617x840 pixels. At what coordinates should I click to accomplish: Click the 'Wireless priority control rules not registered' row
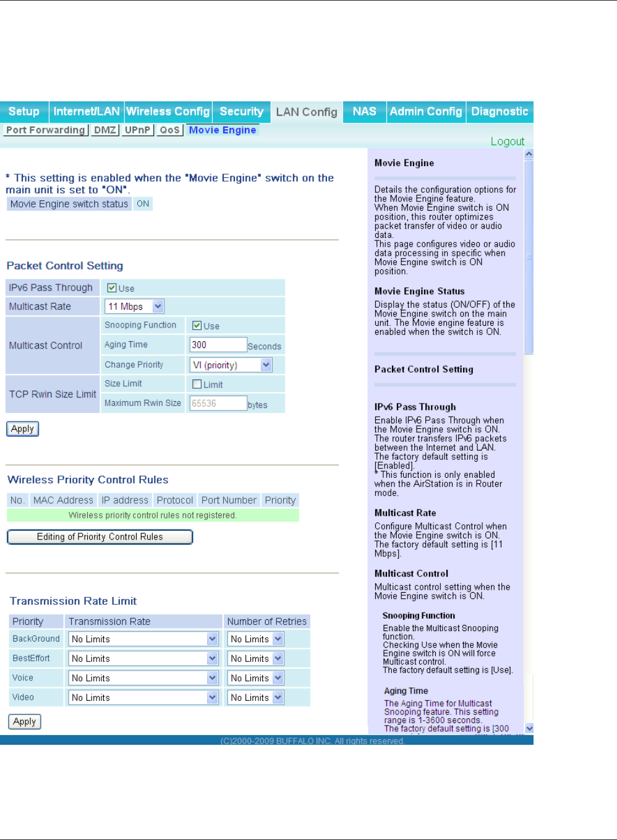(x=153, y=515)
